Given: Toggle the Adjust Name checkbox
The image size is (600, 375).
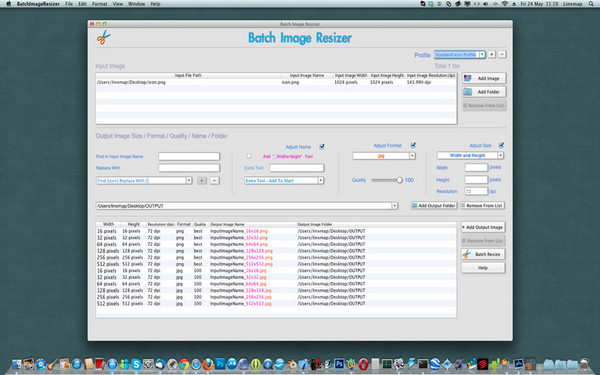Looking at the screenshot, I should (x=322, y=147).
